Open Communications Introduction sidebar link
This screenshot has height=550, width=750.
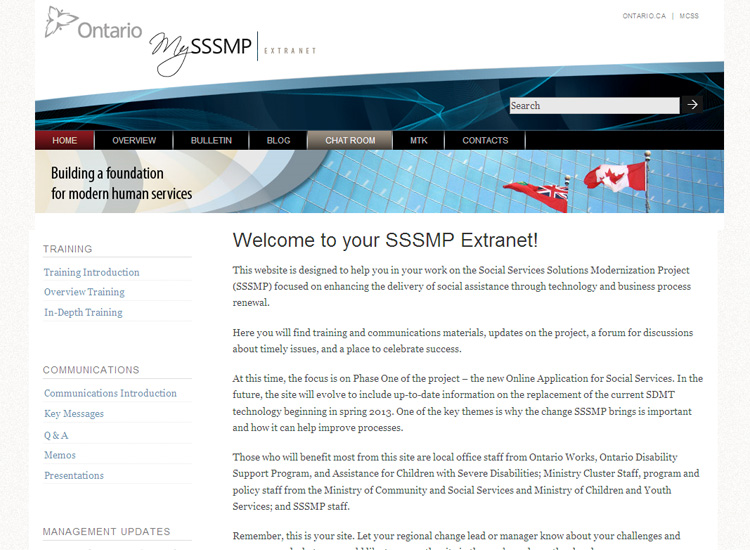[x=110, y=393]
